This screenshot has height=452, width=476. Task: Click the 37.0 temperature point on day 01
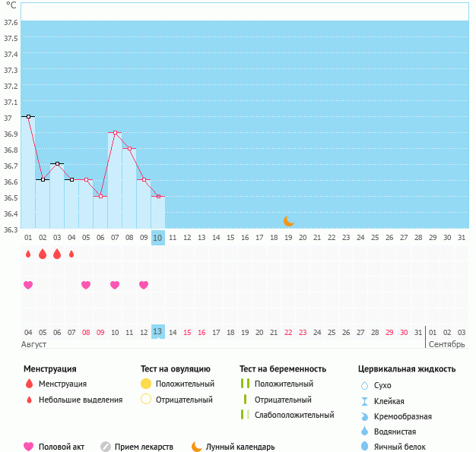pos(28,117)
